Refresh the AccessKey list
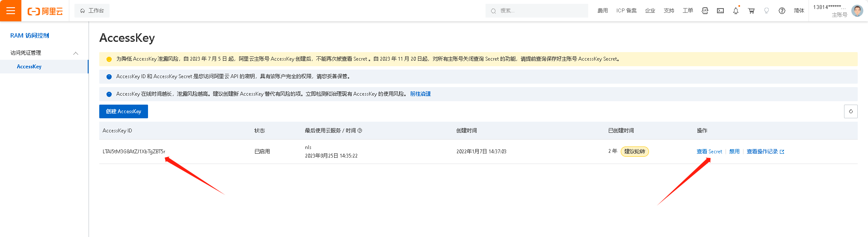This screenshot has height=237, width=868. click(850, 111)
